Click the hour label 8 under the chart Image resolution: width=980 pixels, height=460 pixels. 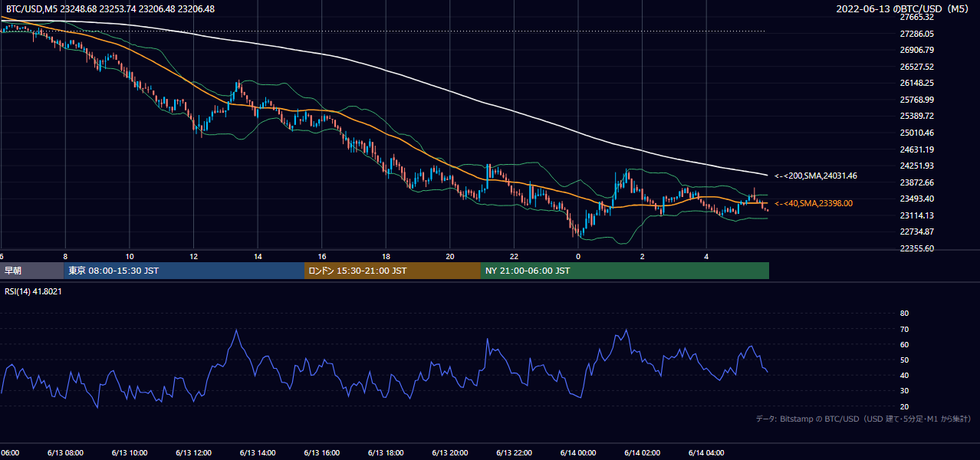(x=65, y=256)
